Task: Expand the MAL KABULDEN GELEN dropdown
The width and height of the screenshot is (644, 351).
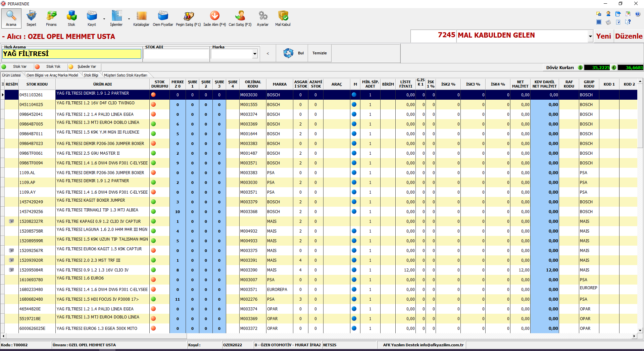Action: pyautogui.click(x=590, y=36)
